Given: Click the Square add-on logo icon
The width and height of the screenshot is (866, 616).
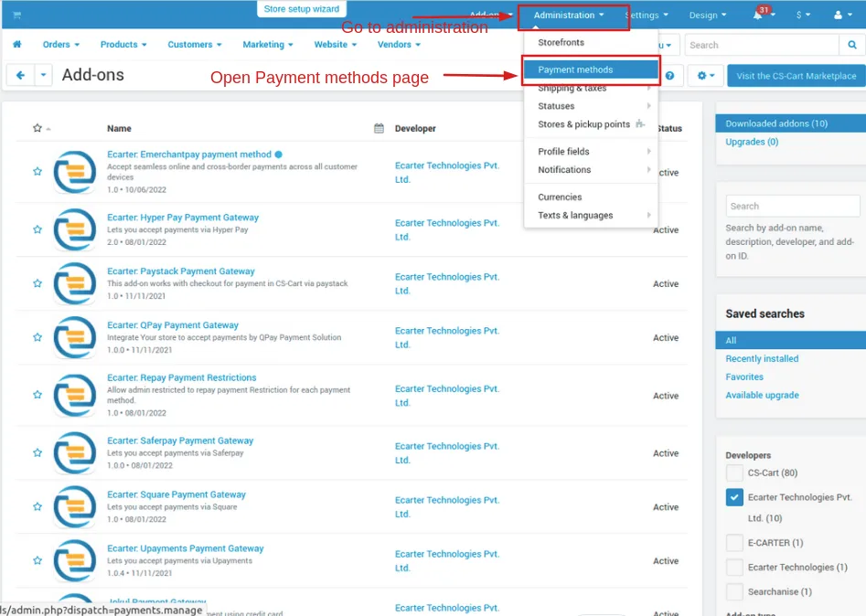Looking at the screenshot, I should pos(75,506).
